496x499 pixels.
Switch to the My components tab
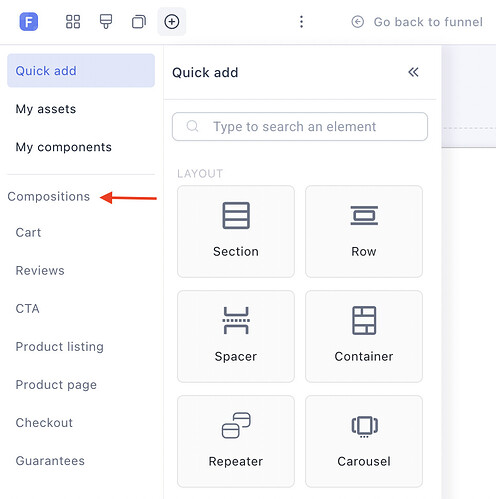point(64,147)
